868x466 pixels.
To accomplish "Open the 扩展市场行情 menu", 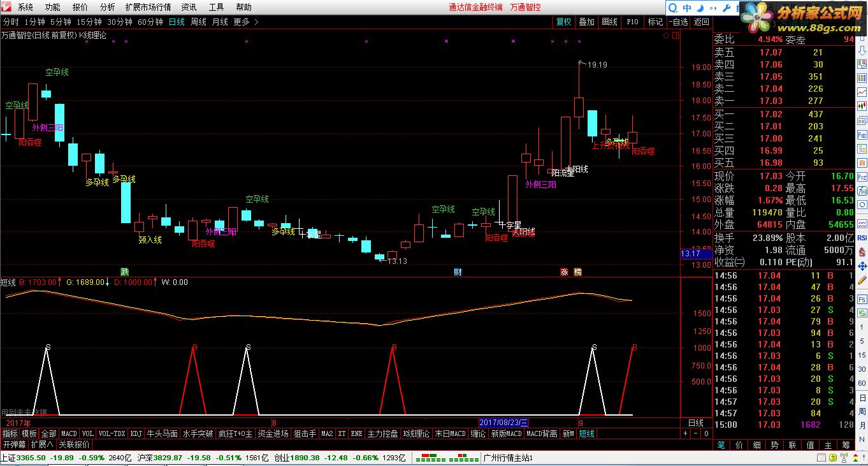I will [148, 7].
